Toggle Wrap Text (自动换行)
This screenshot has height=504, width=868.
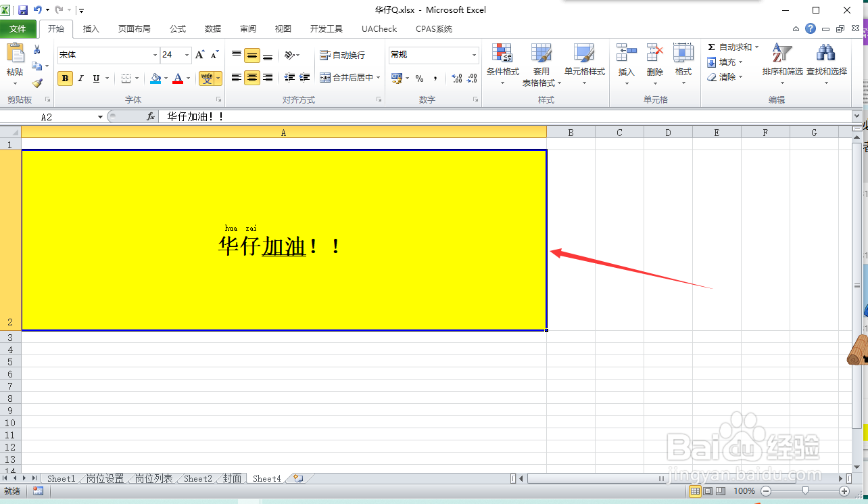click(x=342, y=55)
